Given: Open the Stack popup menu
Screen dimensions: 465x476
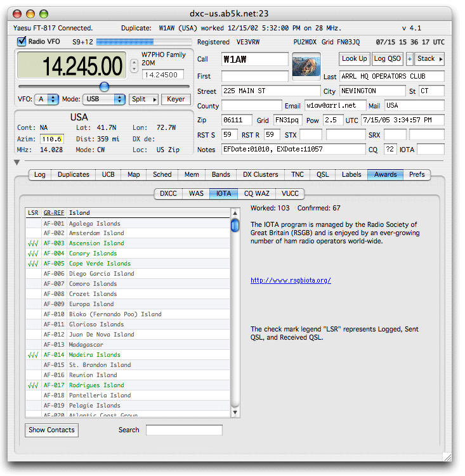Looking at the screenshot, I should (430, 59).
